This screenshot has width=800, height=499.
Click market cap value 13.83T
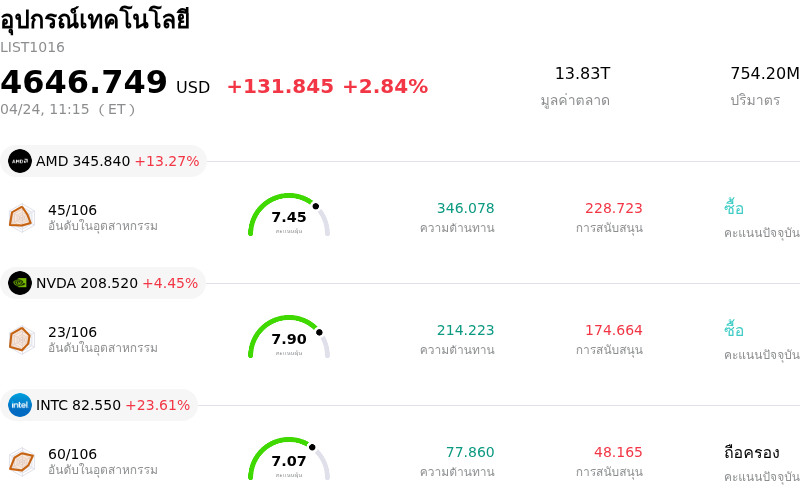pyautogui.click(x=582, y=73)
